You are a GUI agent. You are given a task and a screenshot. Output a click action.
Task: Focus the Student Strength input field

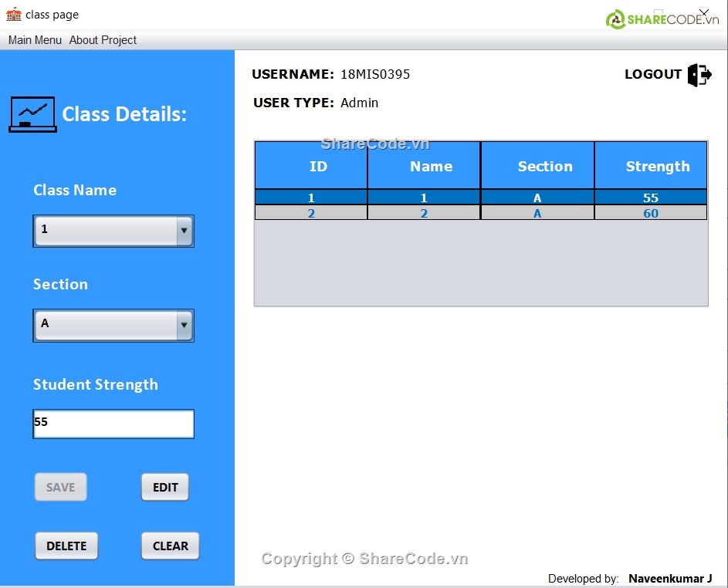point(113,424)
